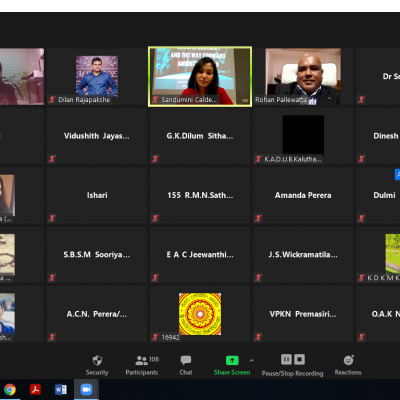400x400 pixels.
Task: Select the VPKN Premasiri... name
Action: [303, 314]
